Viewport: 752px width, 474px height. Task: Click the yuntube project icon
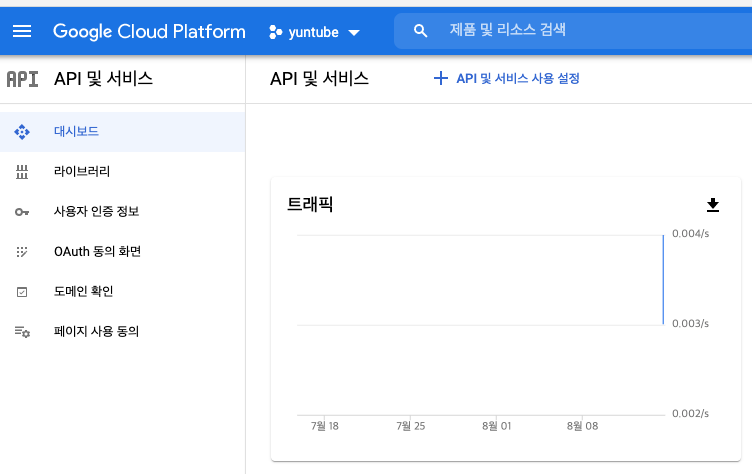click(275, 32)
